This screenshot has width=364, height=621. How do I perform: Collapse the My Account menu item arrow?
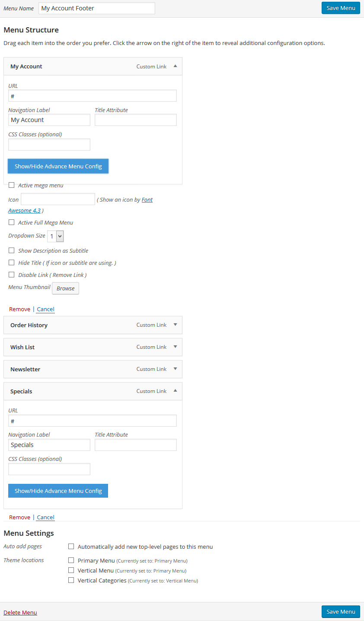pyautogui.click(x=175, y=66)
